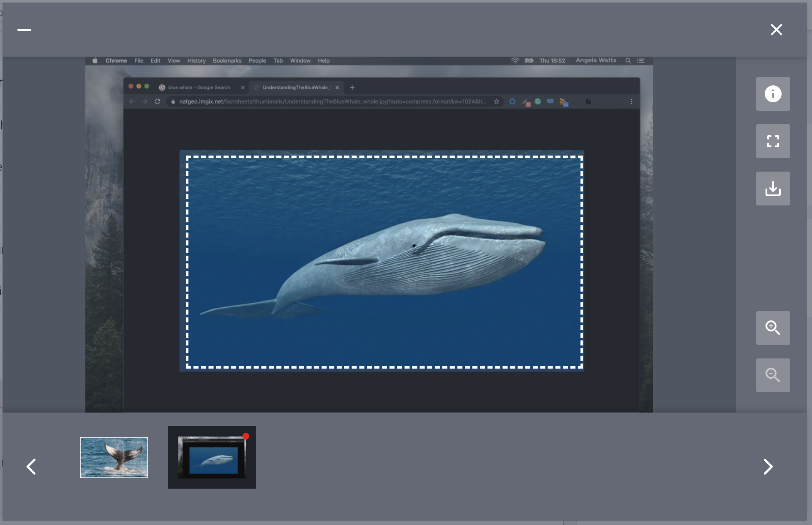Enter fullscreen view of image
Screen dimensions: 812x525
773,141
